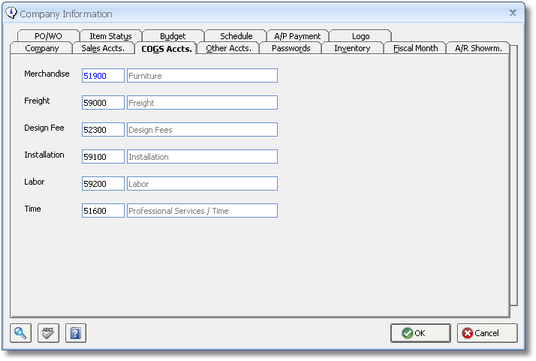Discard changes with the Cancel button

coord(487,333)
